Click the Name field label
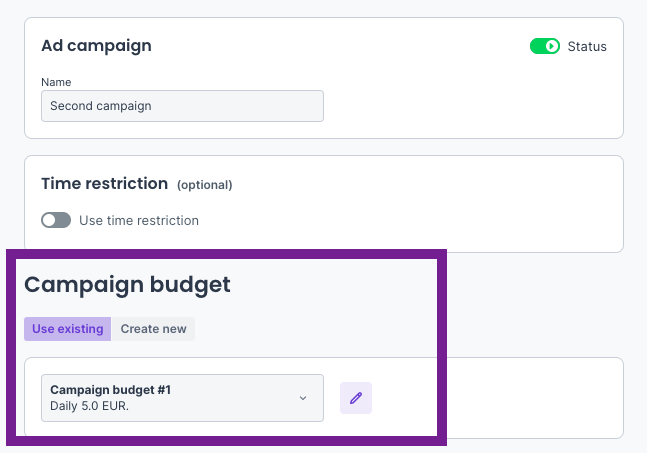Screen dimensions: 647x453 tap(56, 81)
